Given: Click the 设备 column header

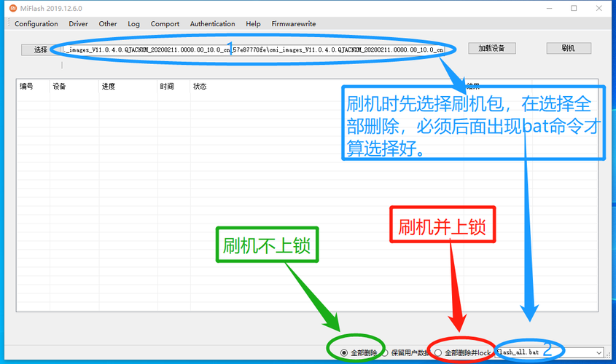Looking at the screenshot, I should tap(74, 87).
